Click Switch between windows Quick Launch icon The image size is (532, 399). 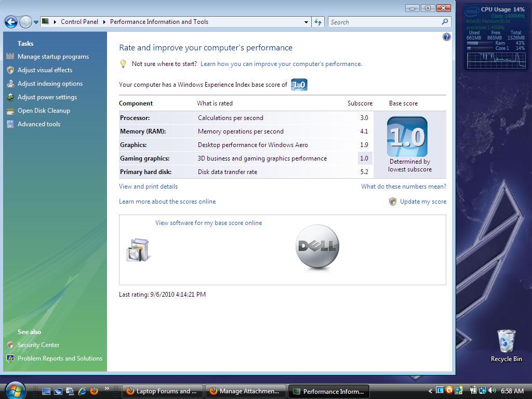[58, 391]
